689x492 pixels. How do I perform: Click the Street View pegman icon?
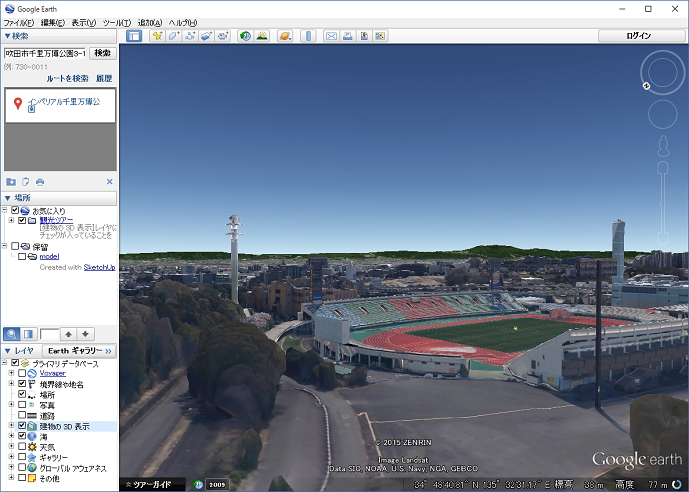click(x=662, y=147)
